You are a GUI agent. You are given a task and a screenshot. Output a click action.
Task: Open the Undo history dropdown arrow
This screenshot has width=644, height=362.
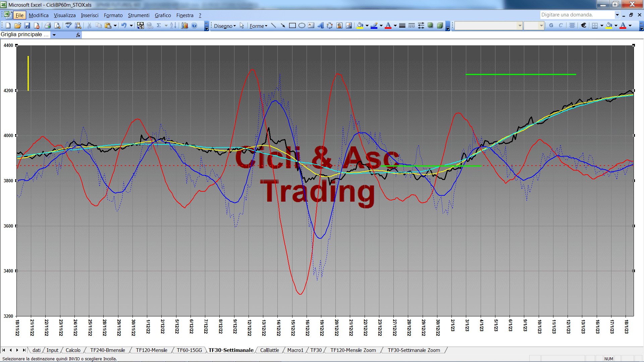click(131, 26)
